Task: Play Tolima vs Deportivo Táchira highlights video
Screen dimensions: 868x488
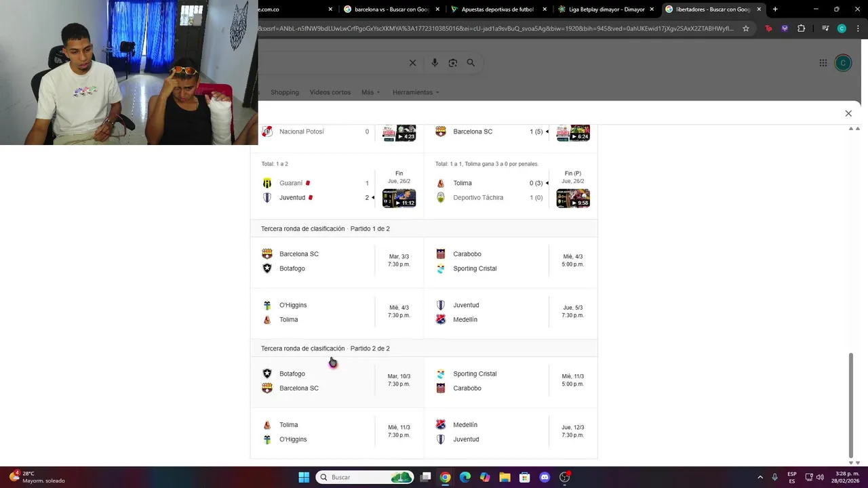Action: (573, 199)
